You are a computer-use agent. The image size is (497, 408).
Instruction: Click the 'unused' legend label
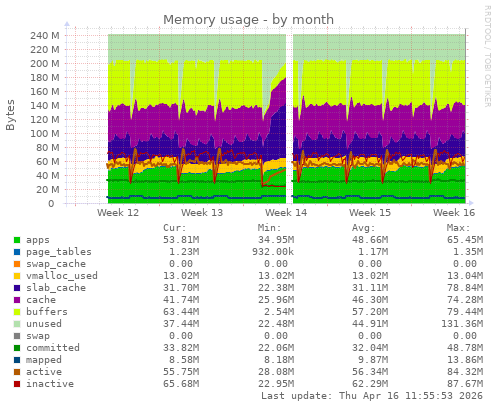[x=44, y=324]
